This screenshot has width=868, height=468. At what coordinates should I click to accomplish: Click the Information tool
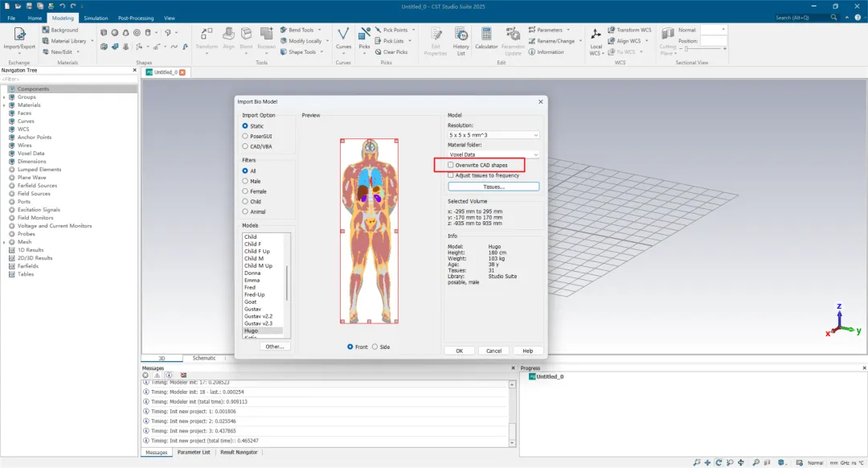(546, 52)
